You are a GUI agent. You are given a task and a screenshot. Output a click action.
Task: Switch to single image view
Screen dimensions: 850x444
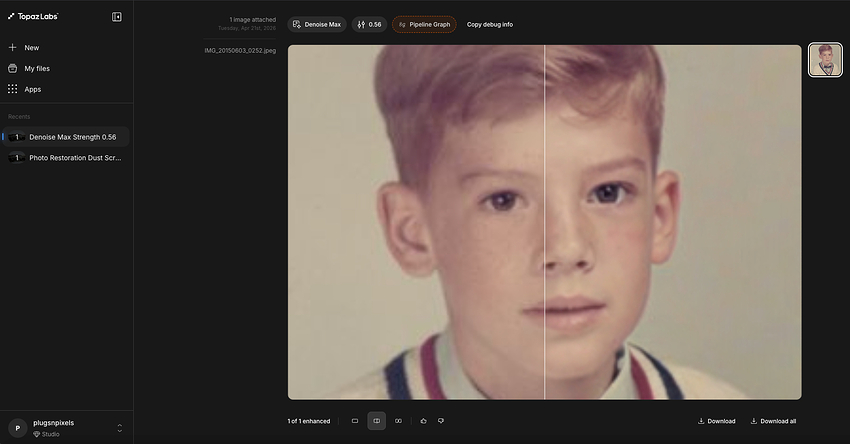coord(355,421)
